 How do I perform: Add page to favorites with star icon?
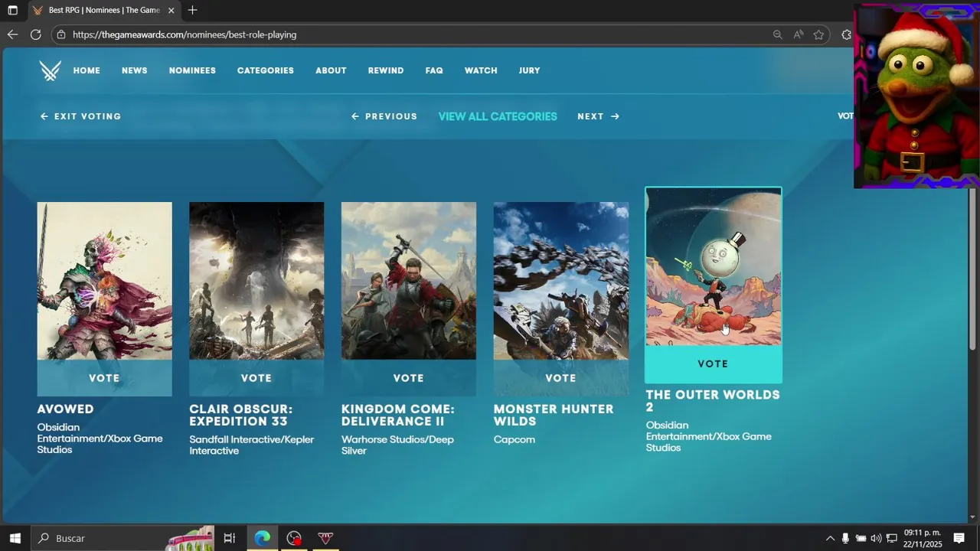click(818, 34)
